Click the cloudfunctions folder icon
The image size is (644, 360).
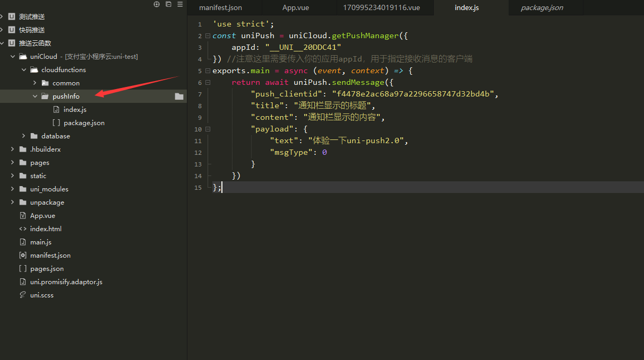(34, 70)
